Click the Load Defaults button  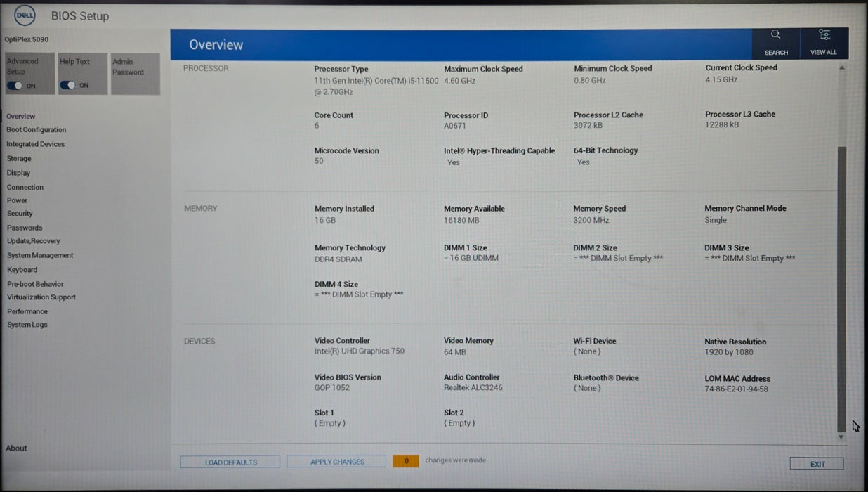tap(230, 462)
